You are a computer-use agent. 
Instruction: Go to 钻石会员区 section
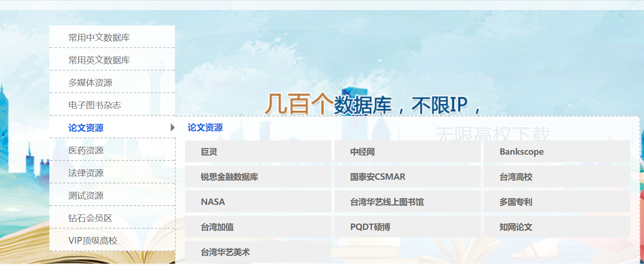tap(112, 218)
